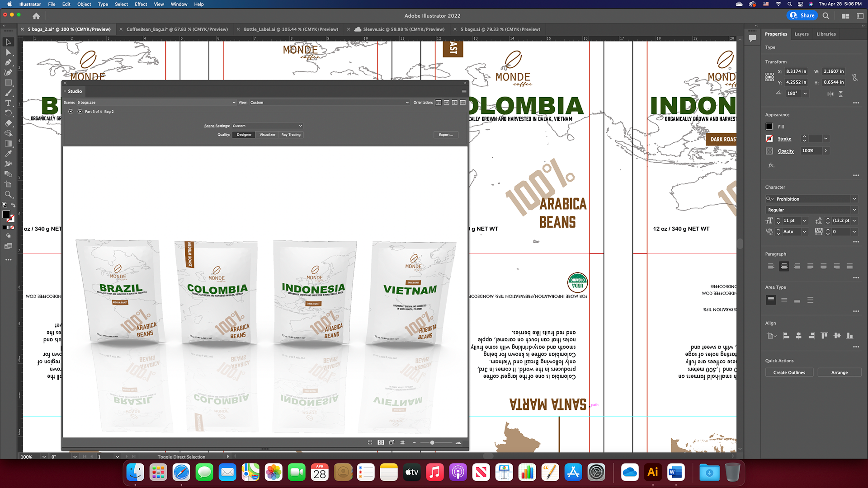Expand the Prohibition font family dropdown
The width and height of the screenshot is (868, 488).
tap(854, 199)
